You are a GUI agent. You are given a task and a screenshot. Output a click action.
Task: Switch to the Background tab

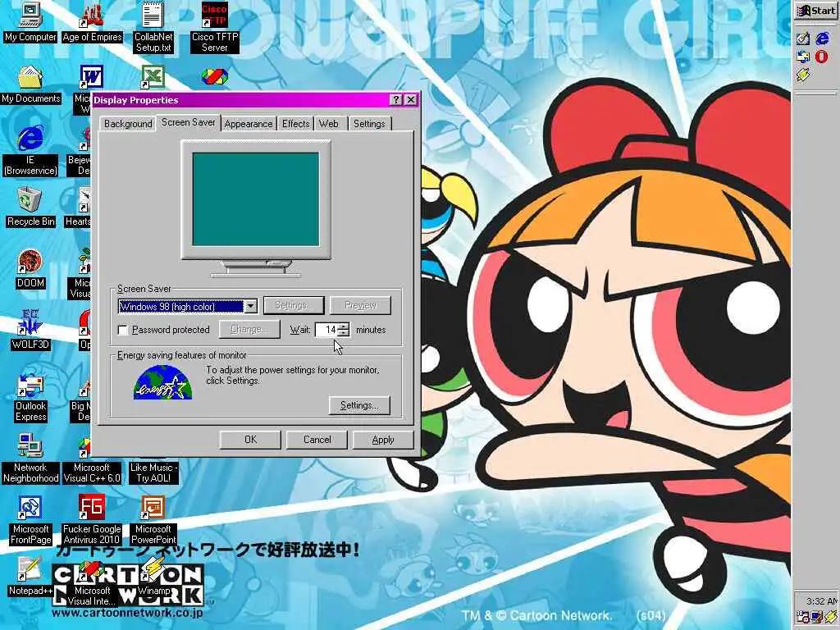[x=128, y=124]
